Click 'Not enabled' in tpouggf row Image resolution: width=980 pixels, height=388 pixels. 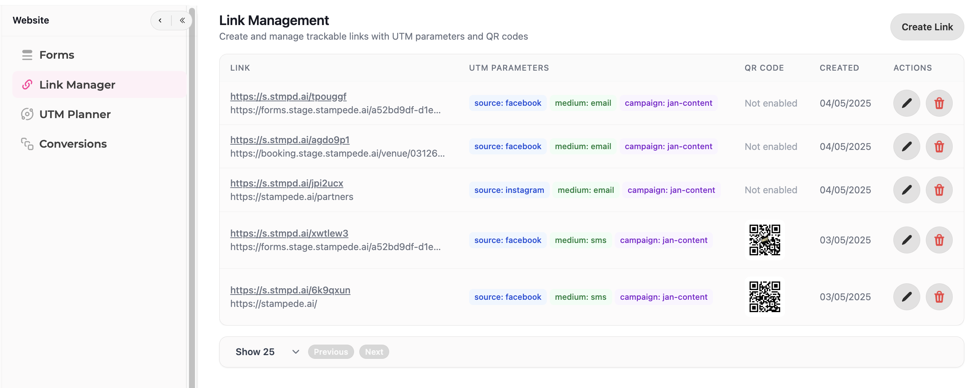(x=771, y=103)
